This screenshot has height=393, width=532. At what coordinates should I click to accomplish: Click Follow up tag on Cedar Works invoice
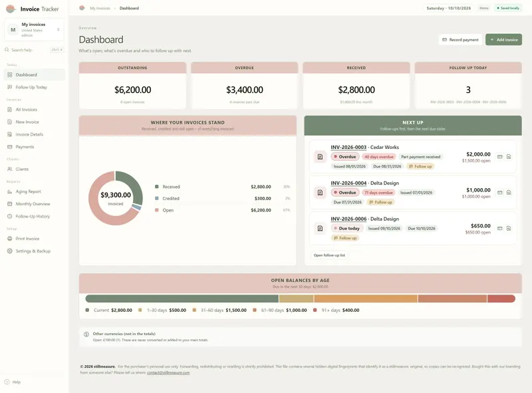pos(420,166)
